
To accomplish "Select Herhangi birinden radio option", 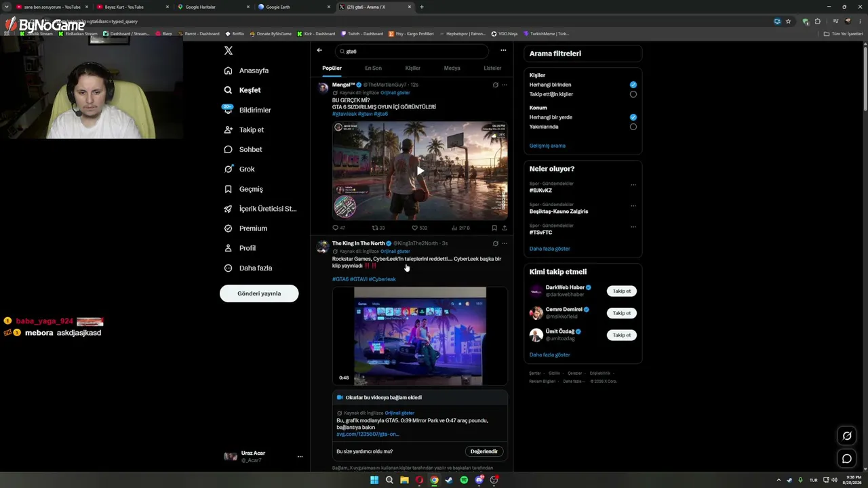I will [x=633, y=85].
